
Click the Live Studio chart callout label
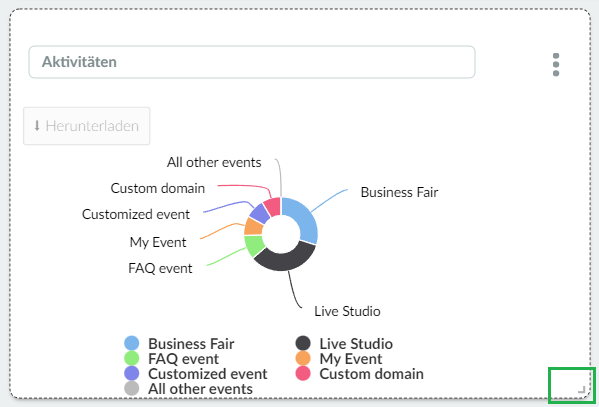(x=347, y=311)
